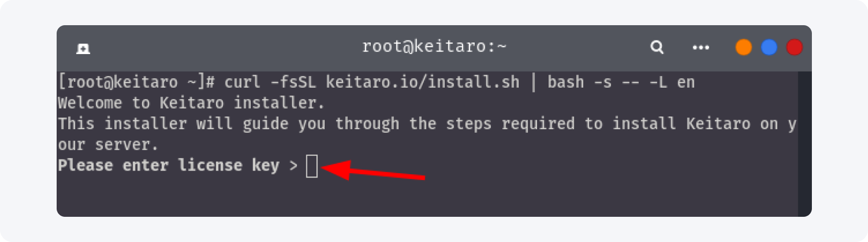Click the orange minimize window button
868x242 pixels.
click(744, 48)
